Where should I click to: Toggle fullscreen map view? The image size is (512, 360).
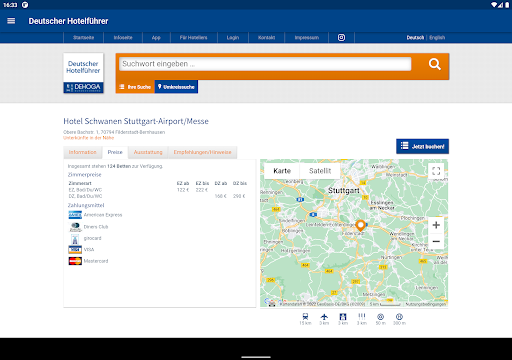click(436, 171)
